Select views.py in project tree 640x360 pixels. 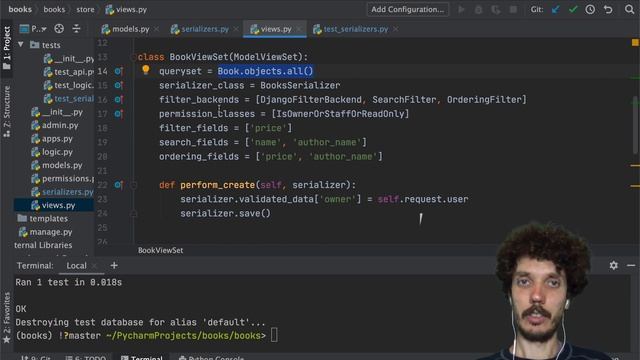[x=53, y=205]
